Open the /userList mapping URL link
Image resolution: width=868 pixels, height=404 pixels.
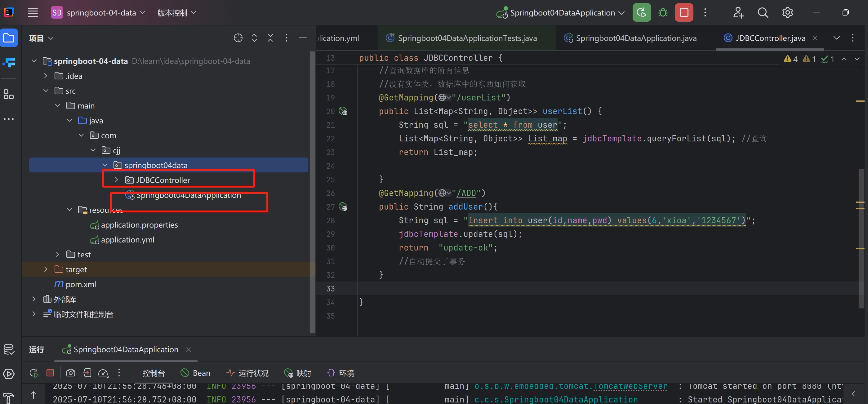pyautogui.click(x=479, y=98)
